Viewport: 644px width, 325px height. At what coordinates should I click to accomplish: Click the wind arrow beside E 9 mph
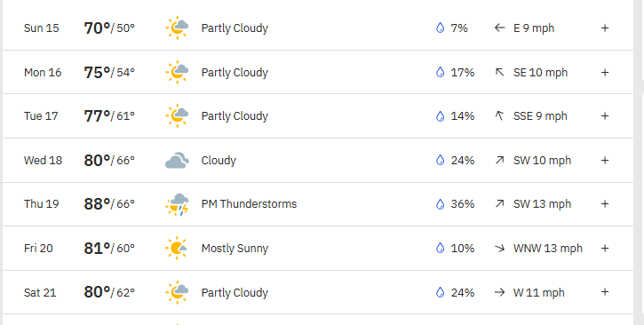tap(499, 28)
